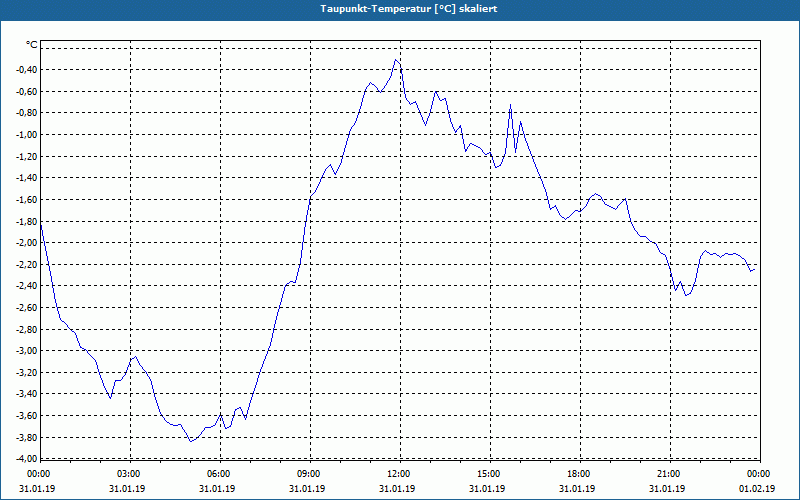
Task: Click the sharp spike in the curve after 15:00
Action: coord(510,105)
